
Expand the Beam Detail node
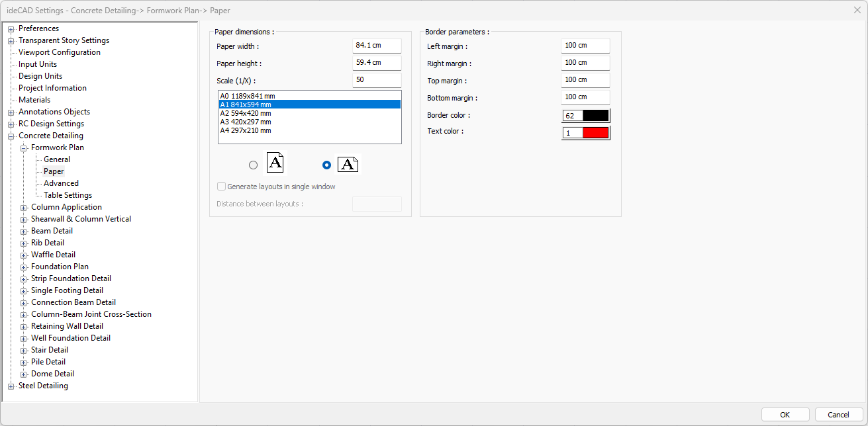click(x=24, y=232)
